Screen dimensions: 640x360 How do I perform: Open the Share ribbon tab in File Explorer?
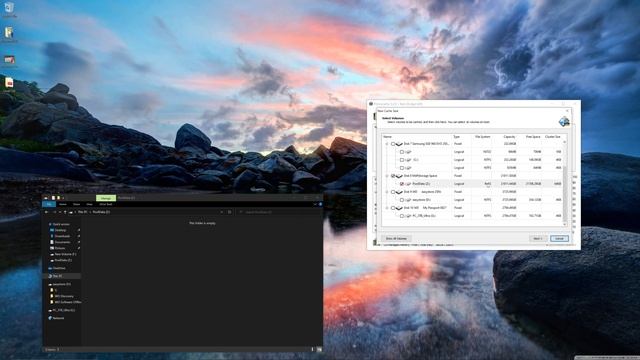click(76, 204)
